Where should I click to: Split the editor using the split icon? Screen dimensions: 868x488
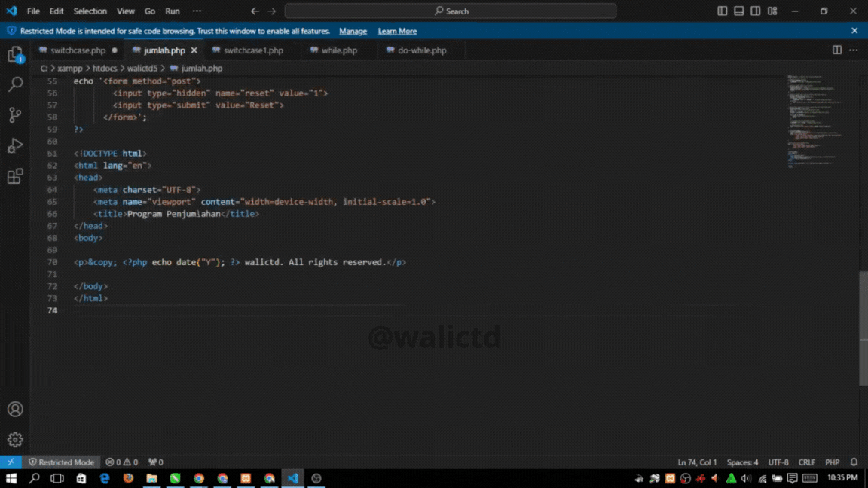(x=837, y=50)
